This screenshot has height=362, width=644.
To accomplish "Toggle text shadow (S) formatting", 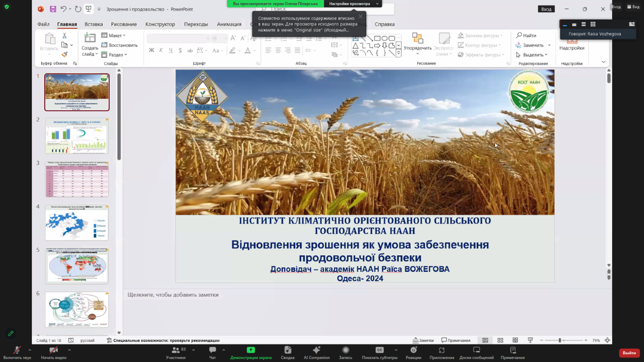I will pyautogui.click(x=180, y=50).
